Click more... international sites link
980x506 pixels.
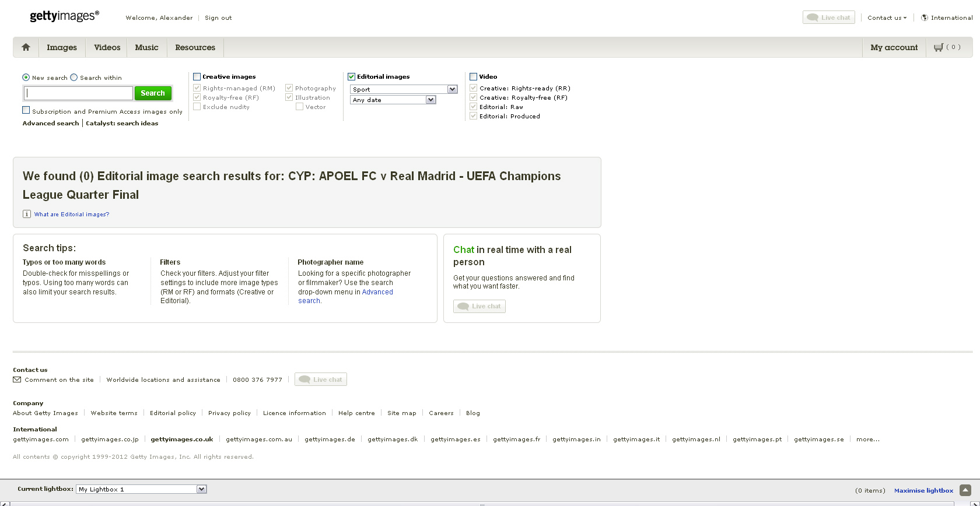click(x=868, y=439)
